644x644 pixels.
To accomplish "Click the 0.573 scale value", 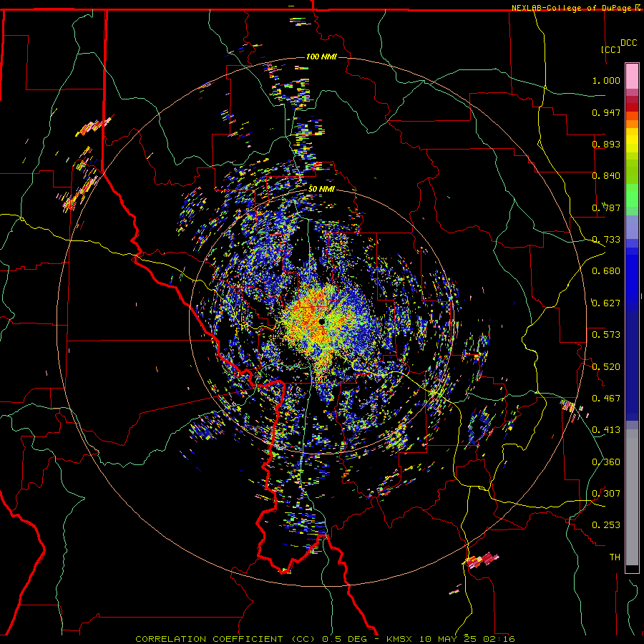I will [606, 335].
